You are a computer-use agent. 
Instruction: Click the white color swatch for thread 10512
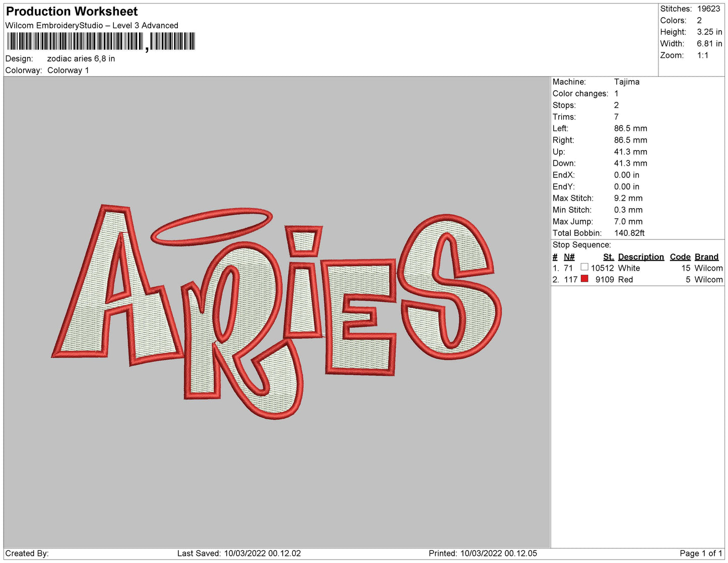(584, 267)
